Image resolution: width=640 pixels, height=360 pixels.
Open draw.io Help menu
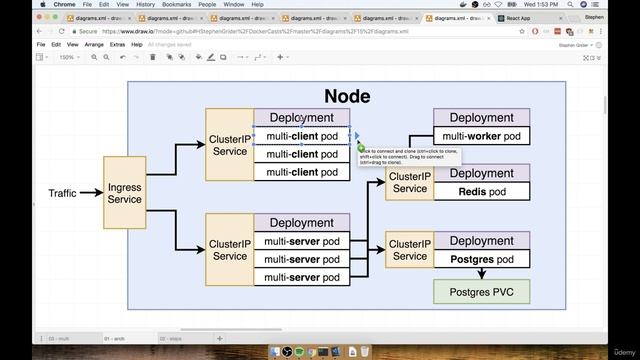[137, 44]
